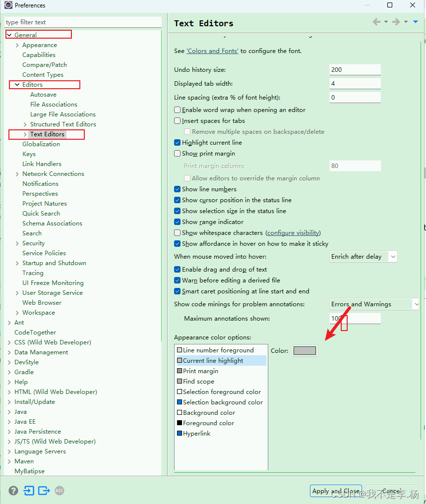Select Content Types tree item
426x504 pixels.
click(43, 74)
